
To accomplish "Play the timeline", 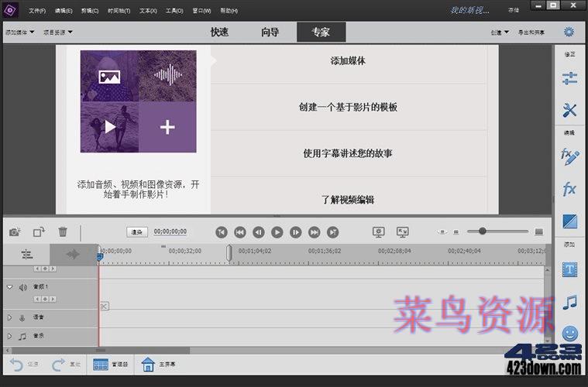I will click(x=277, y=232).
